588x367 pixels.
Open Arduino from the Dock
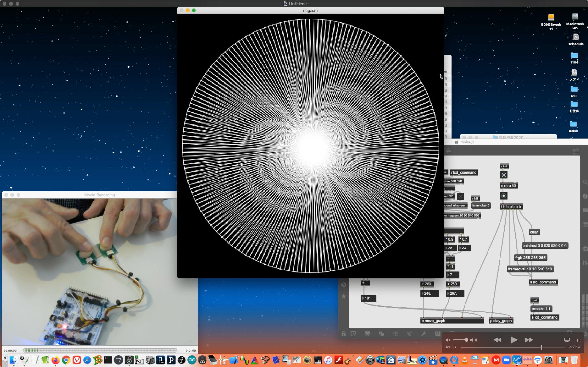192,360
